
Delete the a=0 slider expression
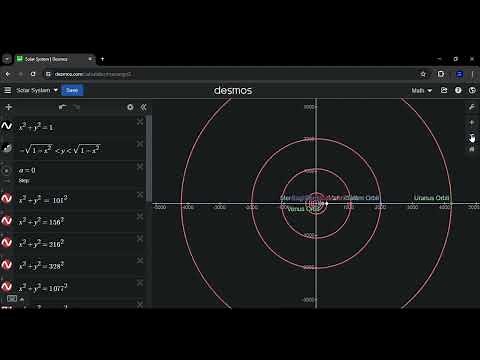(140, 167)
